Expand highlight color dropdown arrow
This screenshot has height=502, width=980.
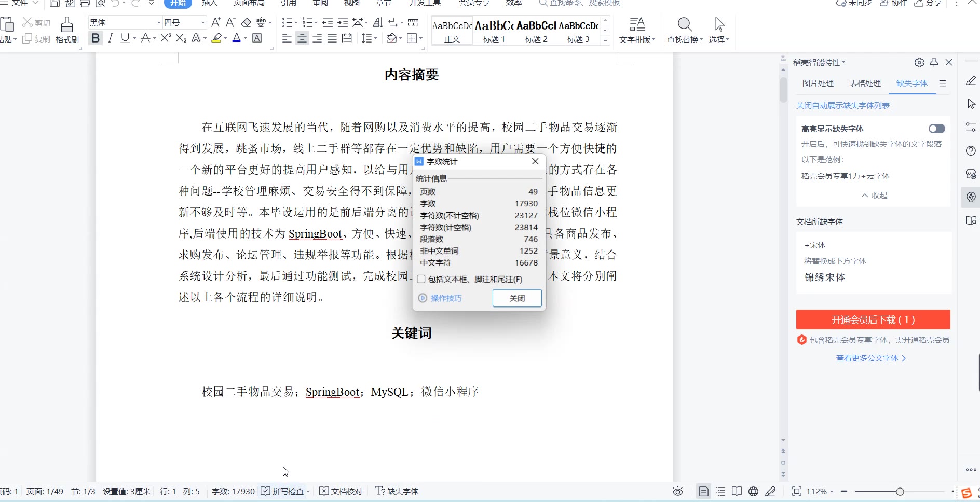tap(225, 38)
